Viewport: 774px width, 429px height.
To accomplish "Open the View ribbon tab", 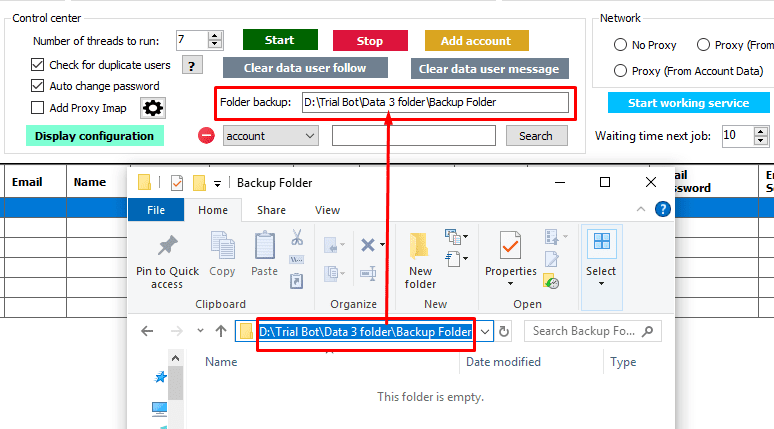I will (327, 210).
